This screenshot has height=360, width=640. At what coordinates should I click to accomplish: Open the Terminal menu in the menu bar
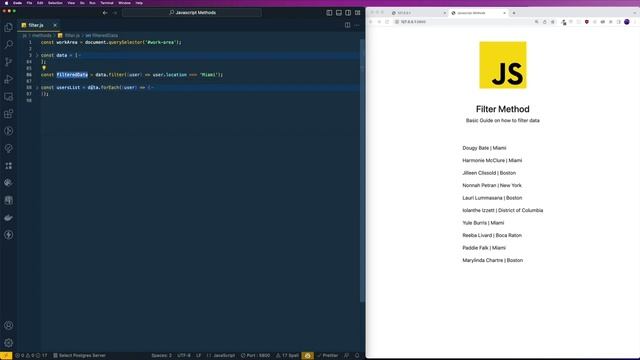(107, 3)
